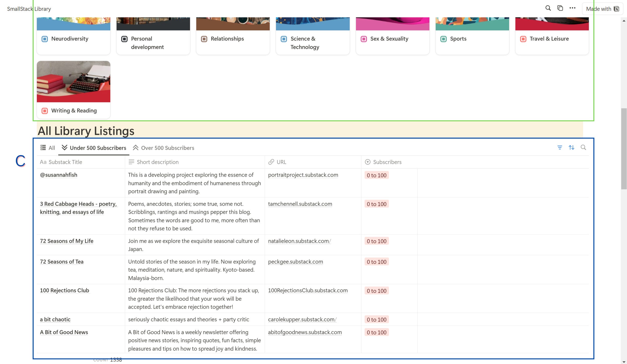Screen dimensions: 627x364
Task: Open the Under 500 Subscribers tab
Action: tap(94, 148)
